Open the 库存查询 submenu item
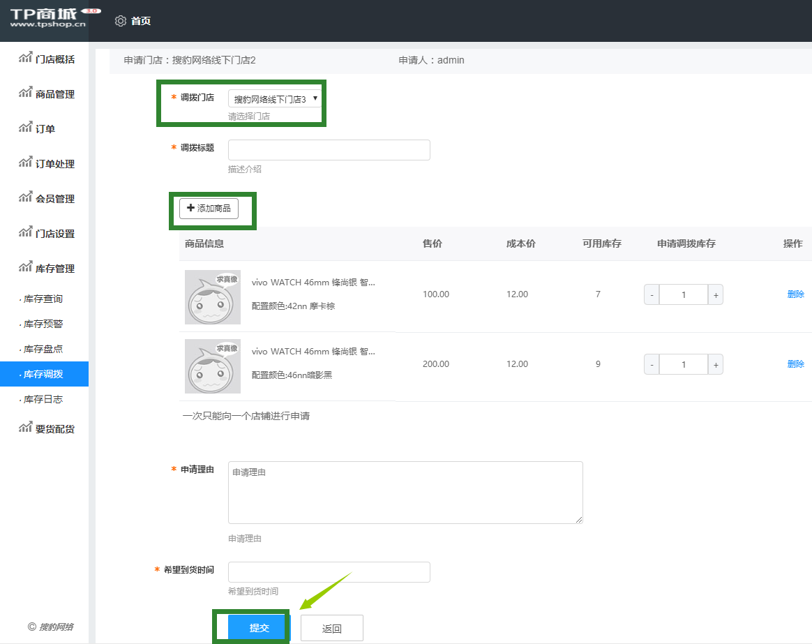Image resolution: width=812 pixels, height=644 pixels. point(43,299)
